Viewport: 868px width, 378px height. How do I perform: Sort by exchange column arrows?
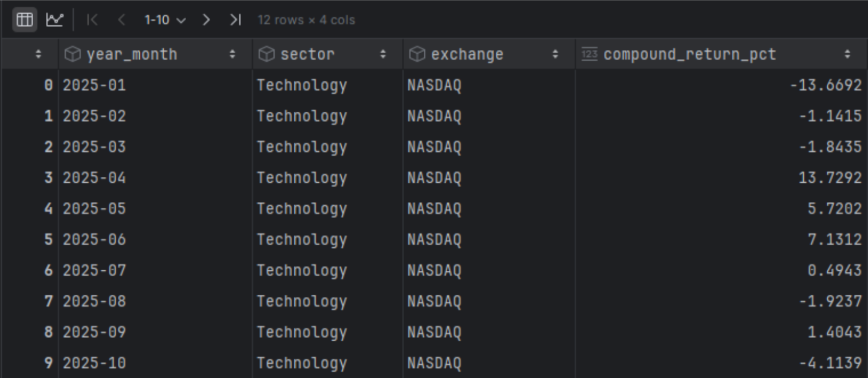coord(555,54)
